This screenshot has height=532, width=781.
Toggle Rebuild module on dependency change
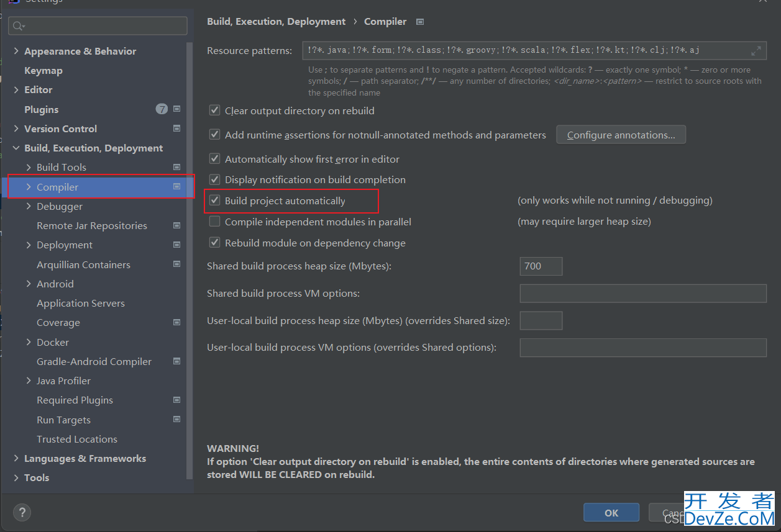coord(214,243)
